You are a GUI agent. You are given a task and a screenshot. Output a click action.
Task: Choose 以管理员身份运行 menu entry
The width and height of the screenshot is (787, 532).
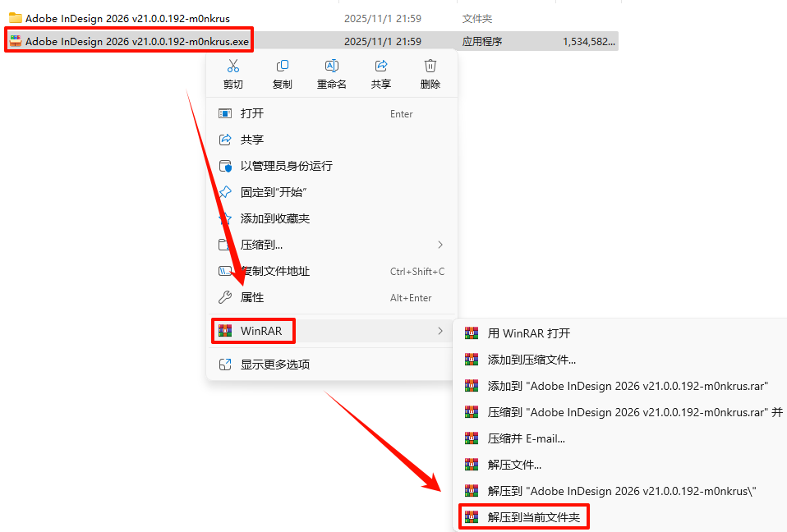[x=332, y=166]
